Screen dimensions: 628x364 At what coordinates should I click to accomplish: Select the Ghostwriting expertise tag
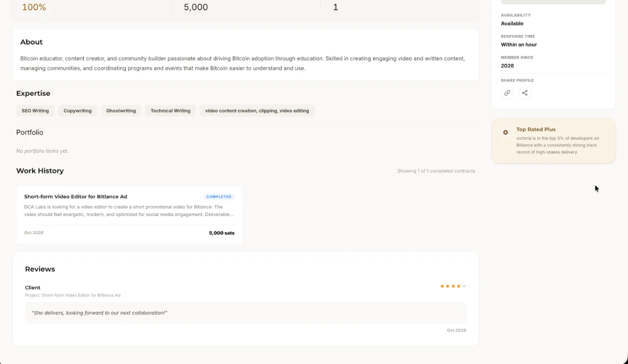121,111
